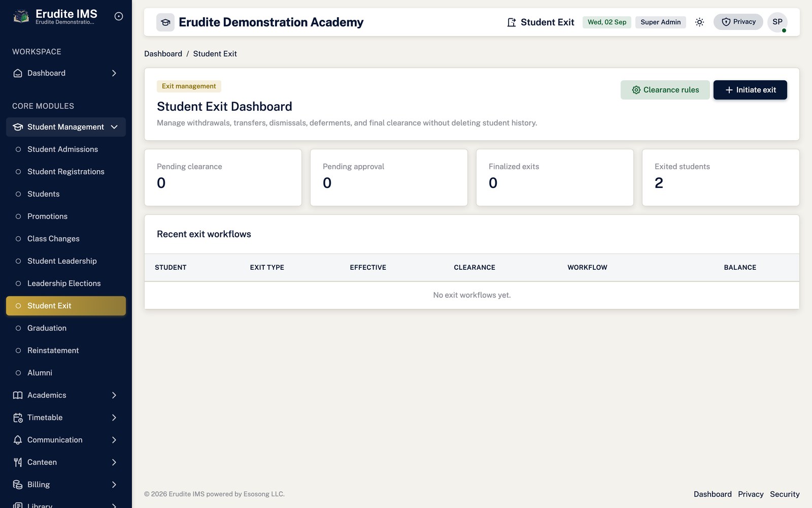Collapse the Student Management chevron
The width and height of the screenshot is (812, 508).
(x=114, y=127)
